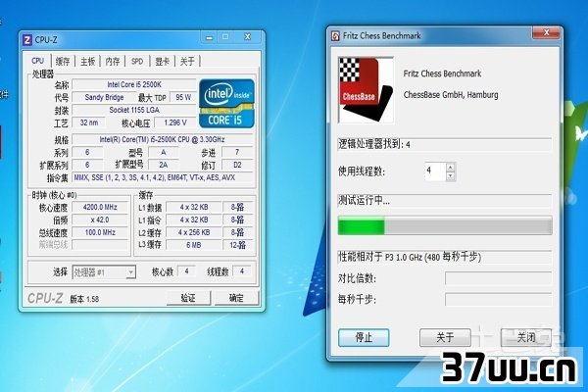Click the revision value D2
The height and width of the screenshot is (392, 588).
[237, 165]
